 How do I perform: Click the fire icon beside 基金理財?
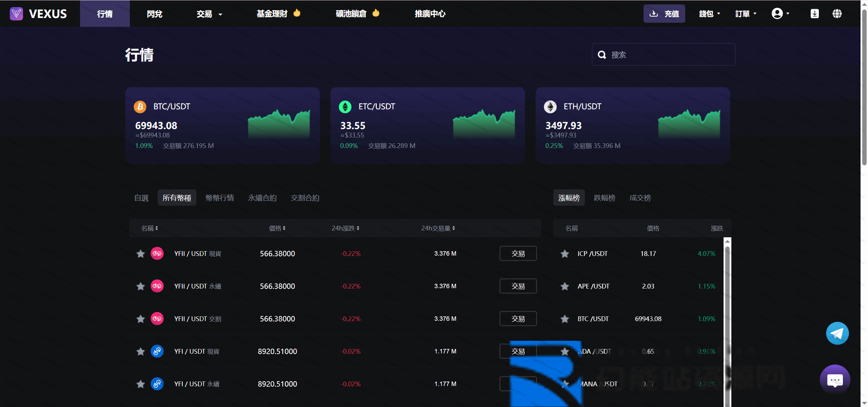[297, 13]
